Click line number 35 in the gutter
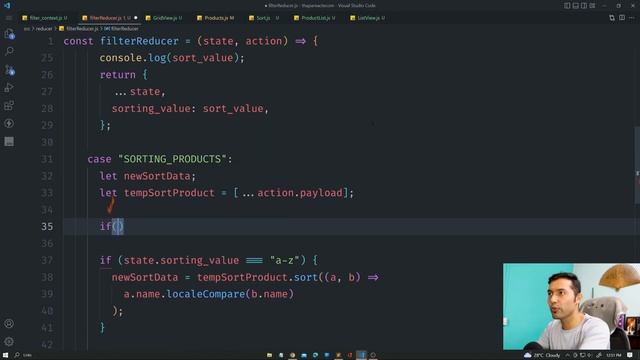The width and height of the screenshot is (640, 360). pos(47,227)
